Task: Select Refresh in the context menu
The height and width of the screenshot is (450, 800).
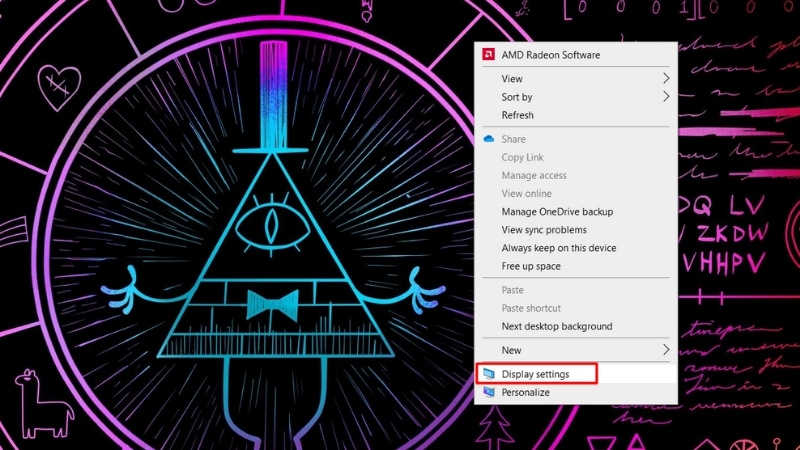Action: coord(576,115)
